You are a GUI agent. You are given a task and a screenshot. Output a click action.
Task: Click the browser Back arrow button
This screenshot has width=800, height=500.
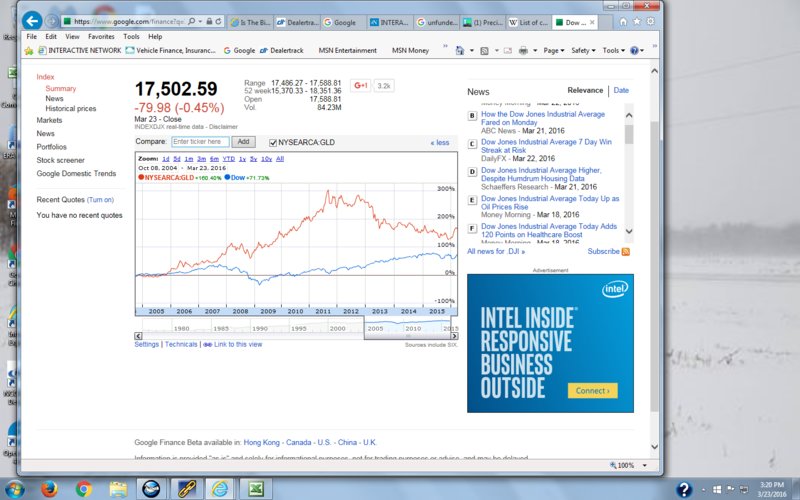click(x=32, y=21)
